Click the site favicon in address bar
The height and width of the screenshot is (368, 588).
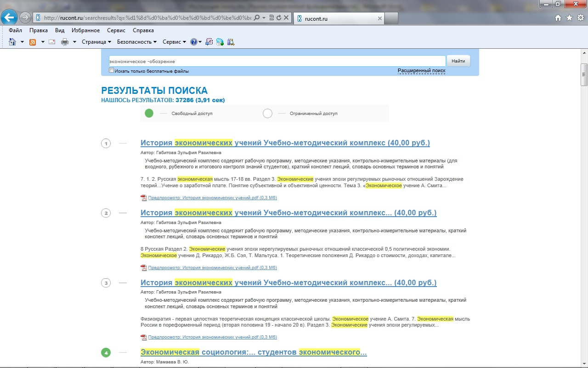point(39,18)
